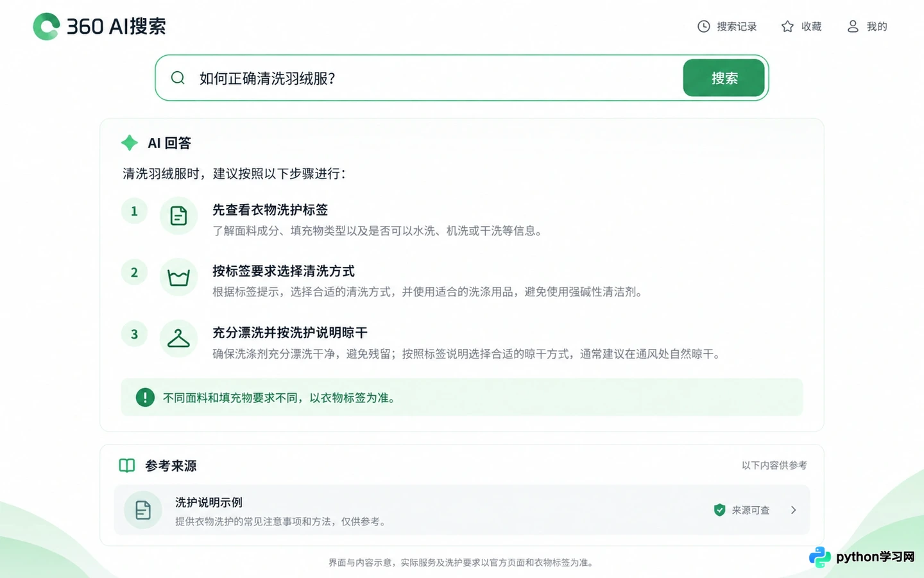This screenshot has width=924, height=578.
Task: Expand the 洗护说明示例 source with the chevron
Action: pos(794,510)
